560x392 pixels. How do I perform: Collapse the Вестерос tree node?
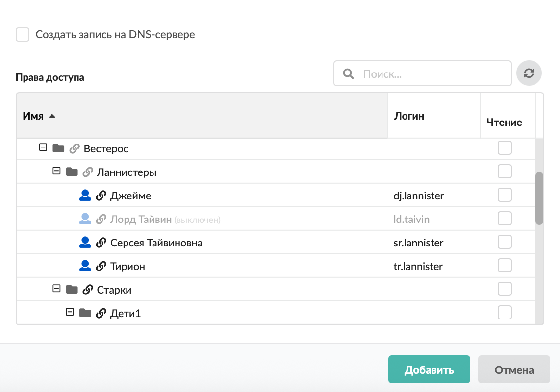(x=43, y=147)
